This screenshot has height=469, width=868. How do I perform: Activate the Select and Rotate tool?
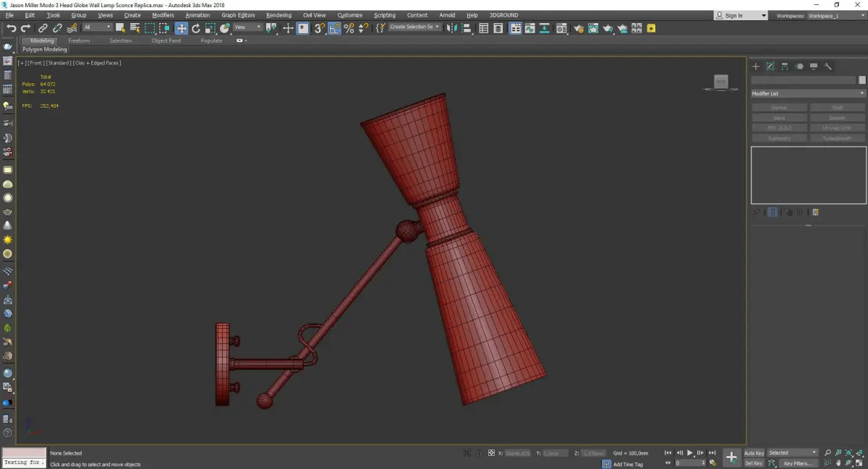click(195, 28)
